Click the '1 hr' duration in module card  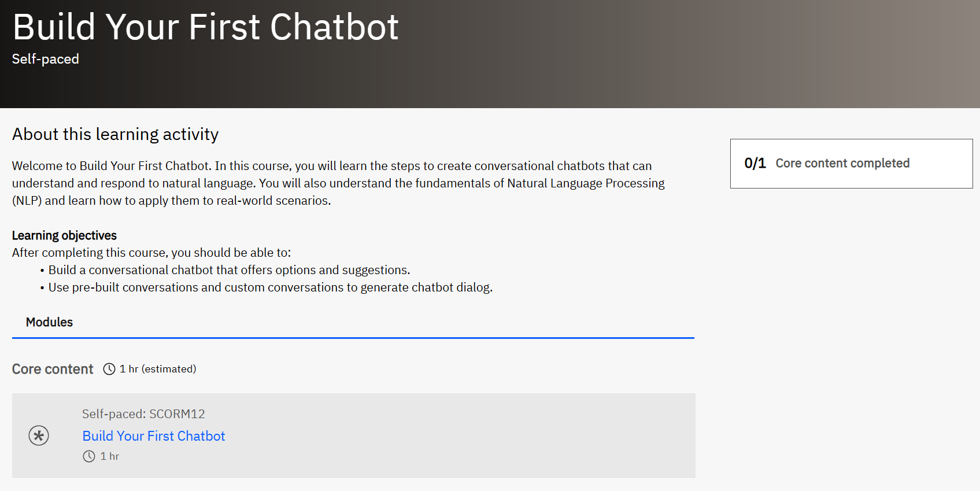110,456
